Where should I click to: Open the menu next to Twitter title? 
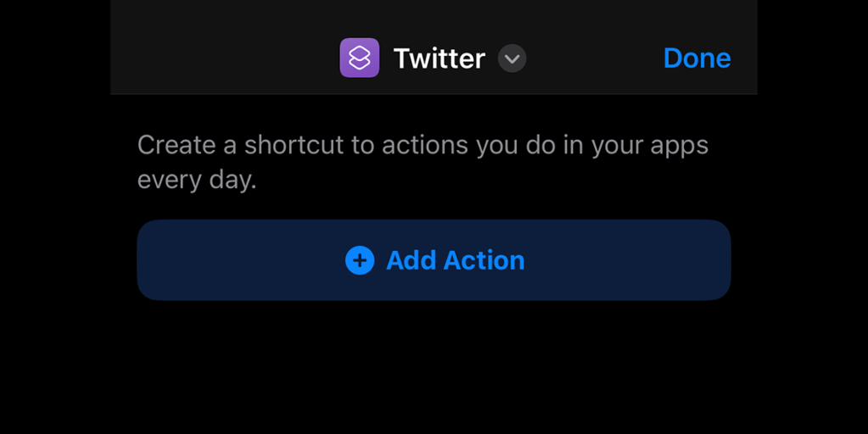coord(512,58)
